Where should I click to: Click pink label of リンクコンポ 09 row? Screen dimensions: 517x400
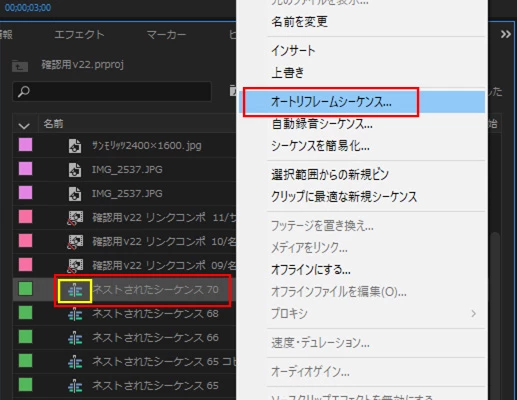tap(25, 265)
